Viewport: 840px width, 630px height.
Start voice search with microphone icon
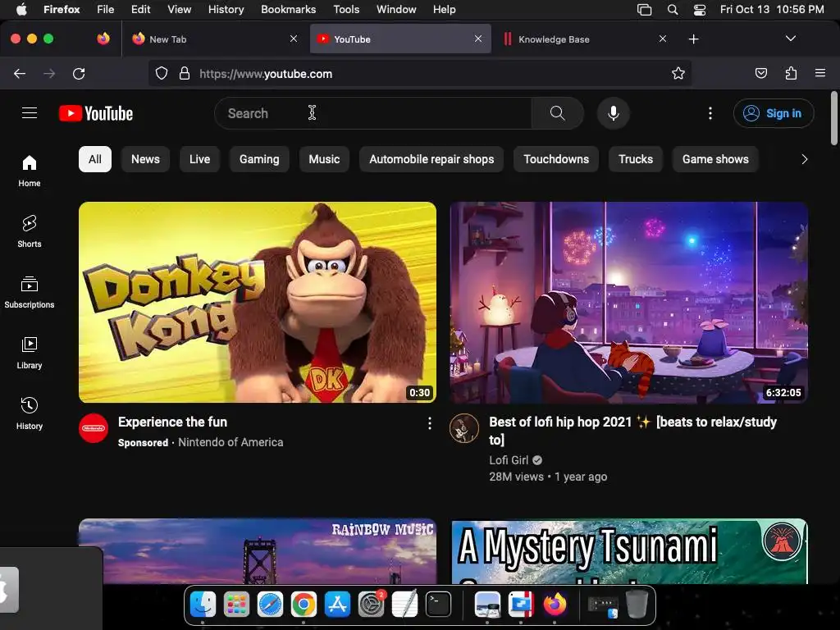coord(614,113)
